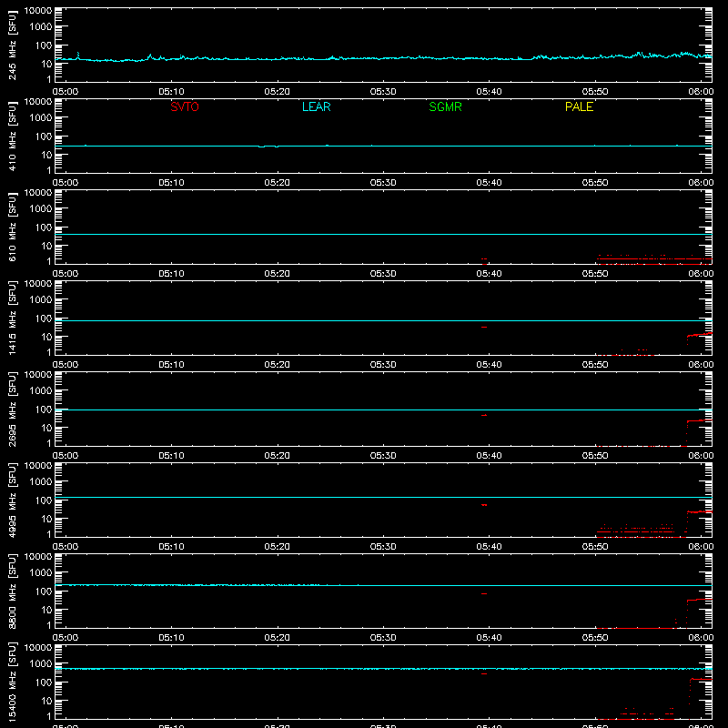Click the 06:00 tick label of 245 MHz panel

pyautogui.click(x=701, y=92)
